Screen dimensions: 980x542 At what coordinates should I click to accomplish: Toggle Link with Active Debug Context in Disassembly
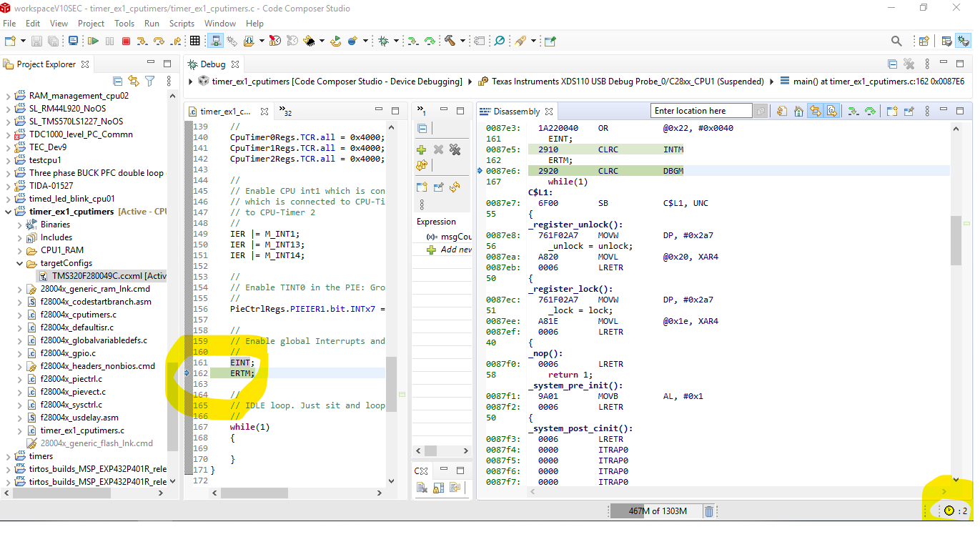point(815,111)
